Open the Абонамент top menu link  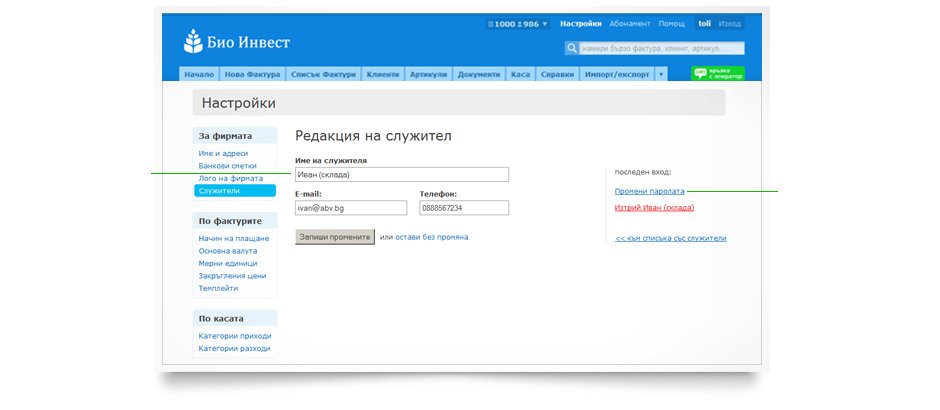pyautogui.click(x=629, y=24)
